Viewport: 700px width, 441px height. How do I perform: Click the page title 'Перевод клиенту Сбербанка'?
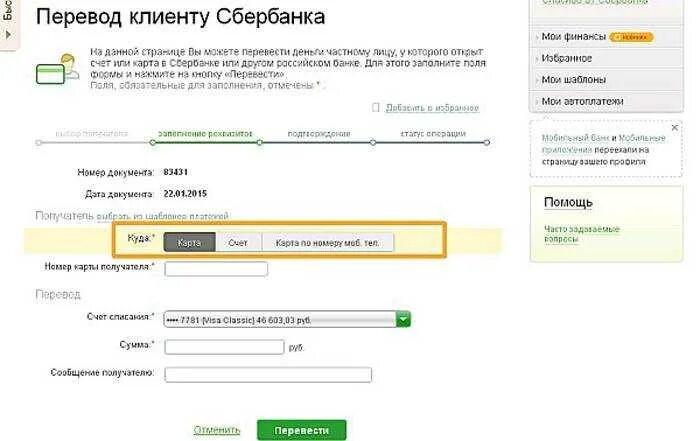[180, 17]
